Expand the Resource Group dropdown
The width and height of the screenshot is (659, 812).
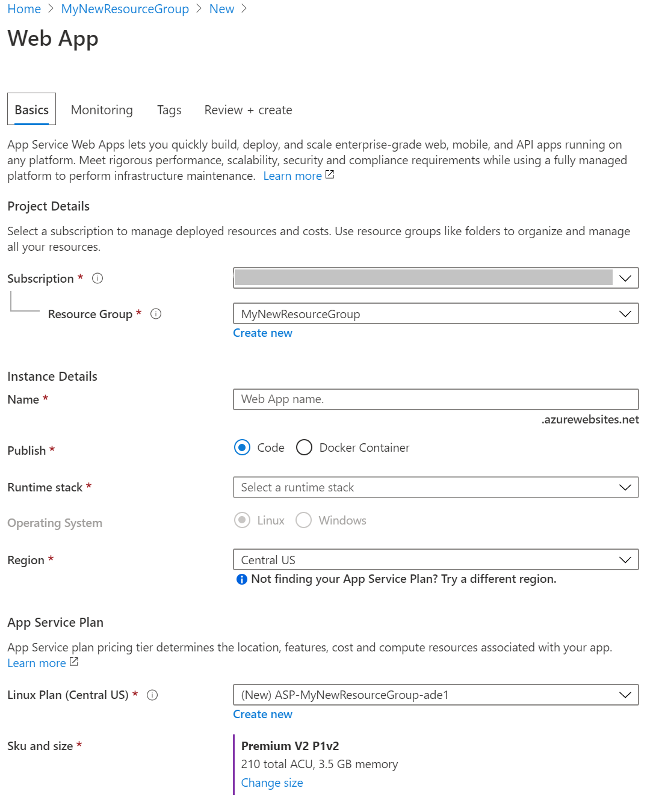pyautogui.click(x=625, y=313)
